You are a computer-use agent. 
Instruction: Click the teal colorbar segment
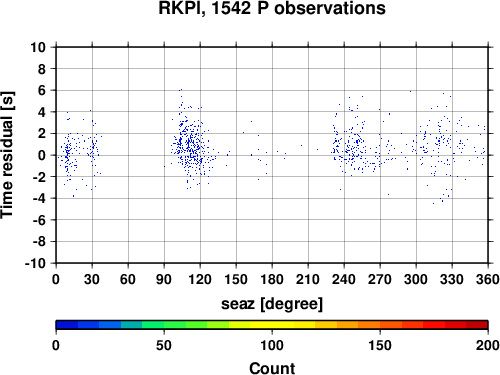[x=131, y=325]
